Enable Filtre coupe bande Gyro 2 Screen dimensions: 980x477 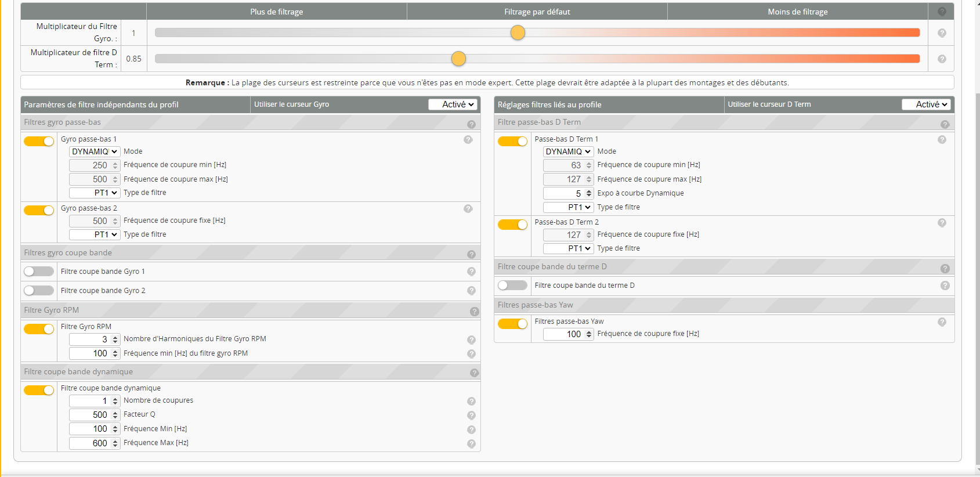click(x=39, y=290)
